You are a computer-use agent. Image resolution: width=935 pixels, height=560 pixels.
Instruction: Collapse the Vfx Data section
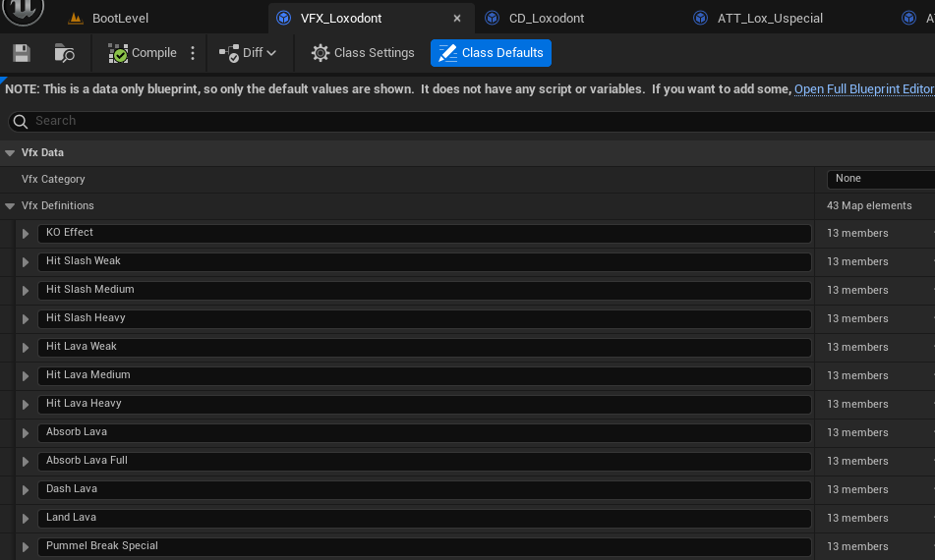point(10,153)
